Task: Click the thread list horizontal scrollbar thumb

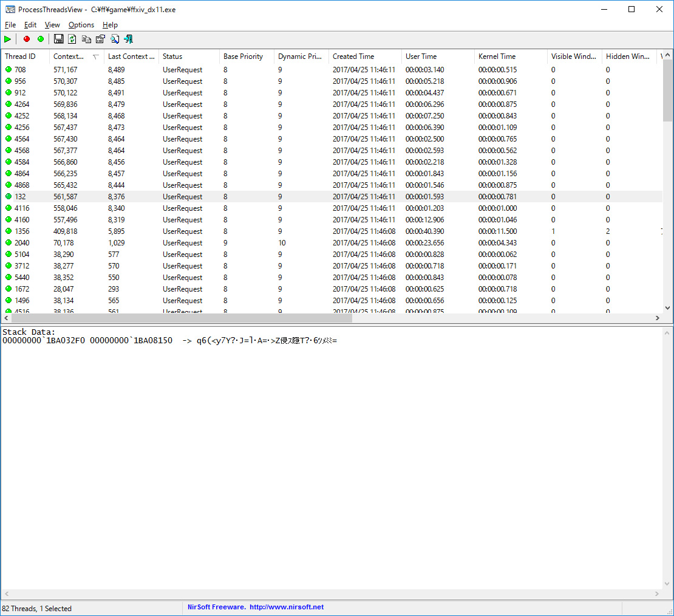Action: pos(182,318)
